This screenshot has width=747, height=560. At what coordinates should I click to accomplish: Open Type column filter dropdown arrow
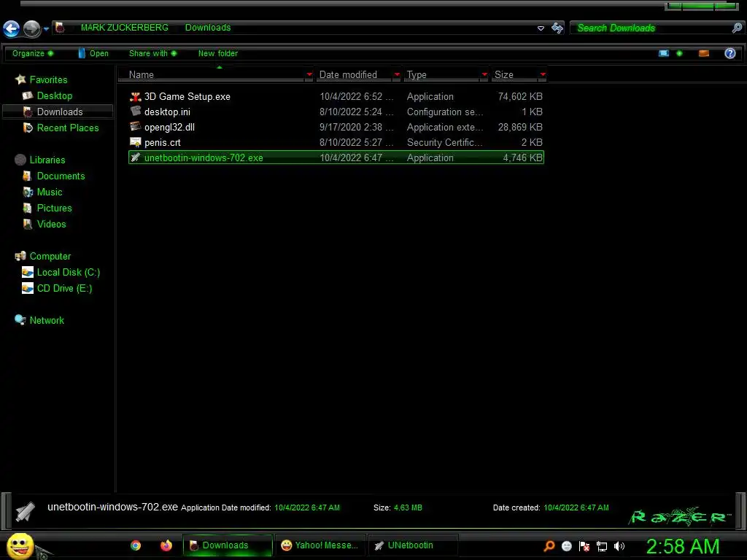pos(484,75)
